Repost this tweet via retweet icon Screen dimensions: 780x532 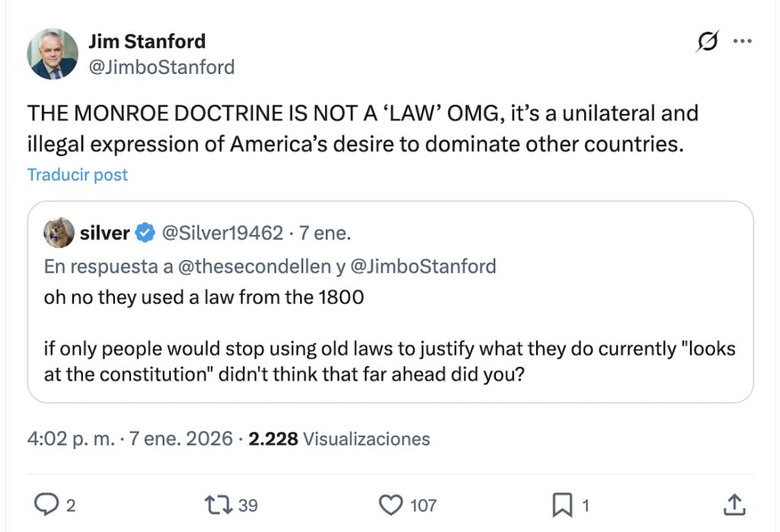[x=219, y=504]
